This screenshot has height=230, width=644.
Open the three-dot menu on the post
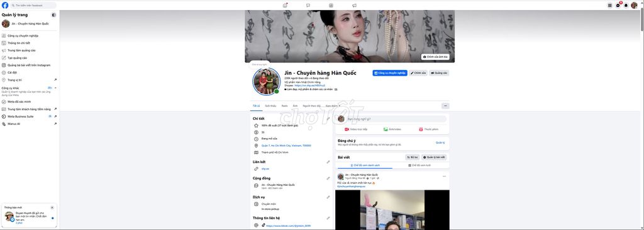444,176
